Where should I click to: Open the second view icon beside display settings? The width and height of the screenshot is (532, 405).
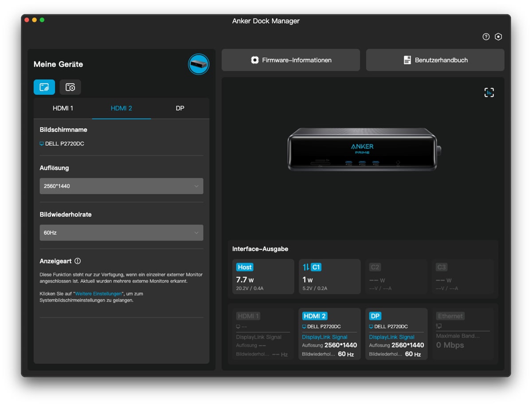70,87
